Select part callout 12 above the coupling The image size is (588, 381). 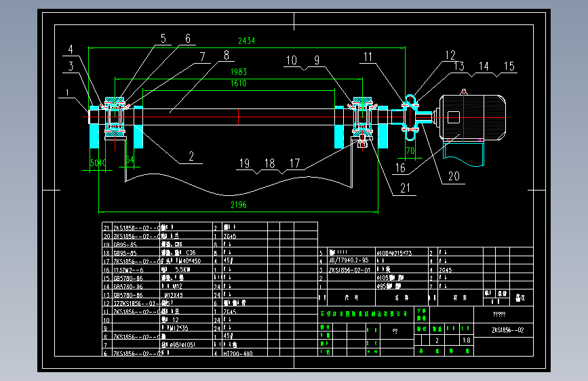pyautogui.click(x=450, y=56)
